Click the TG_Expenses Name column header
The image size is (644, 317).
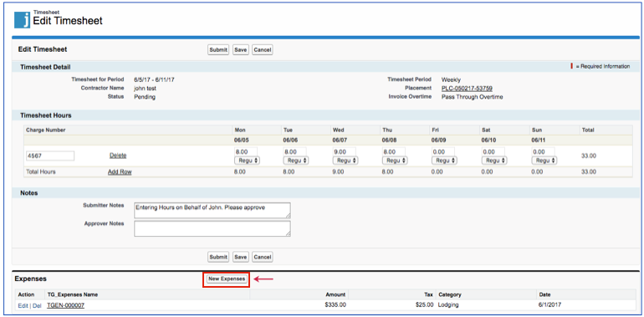(x=73, y=294)
